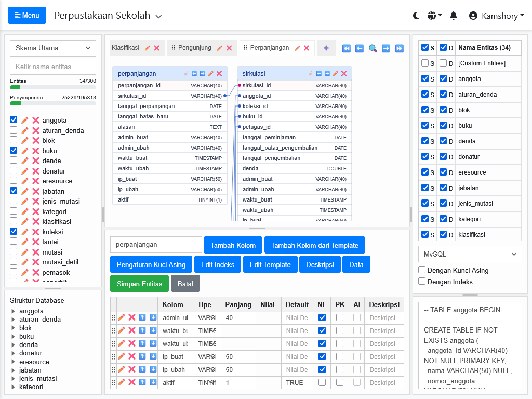
Task: Toggle S checkbox for Custom Entities
Action: coord(425,63)
